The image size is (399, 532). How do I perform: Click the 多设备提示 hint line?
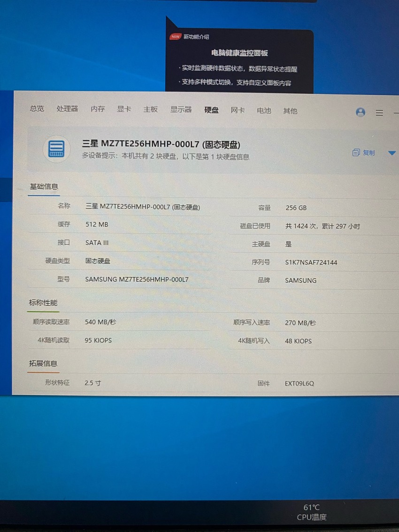coord(166,156)
